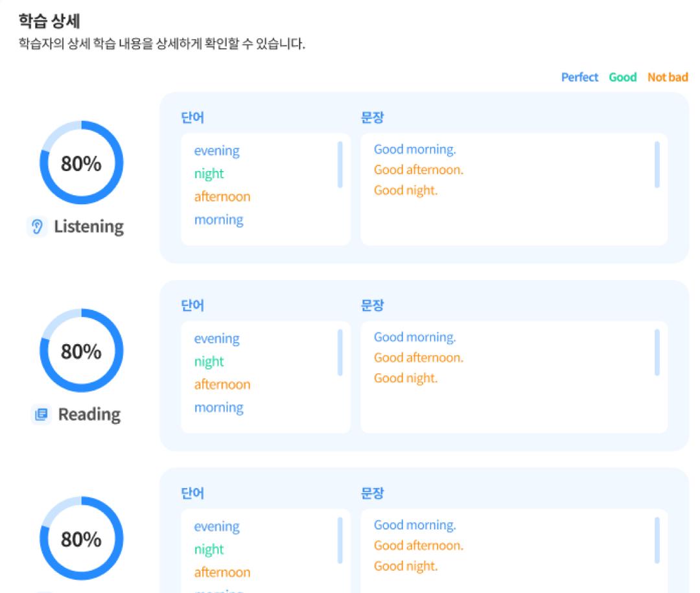Click the bottom section's 80% progress circle
This screenshot has width=700, height=593.
80,540
